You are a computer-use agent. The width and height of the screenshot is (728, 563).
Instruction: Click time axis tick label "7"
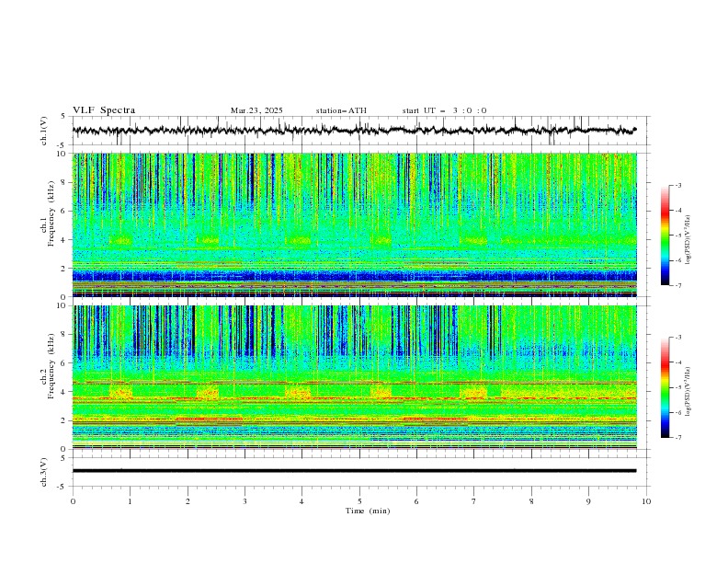point(474,501)
